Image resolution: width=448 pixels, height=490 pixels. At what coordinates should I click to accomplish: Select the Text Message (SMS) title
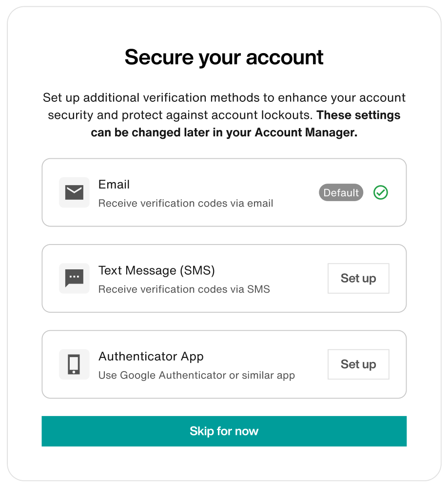(x=156, y=270)
